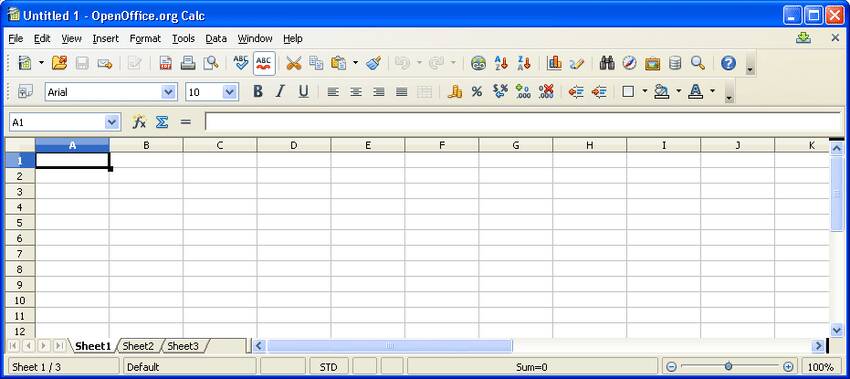
Task: Open the Gallery icon
Action: tap(652, 63)
